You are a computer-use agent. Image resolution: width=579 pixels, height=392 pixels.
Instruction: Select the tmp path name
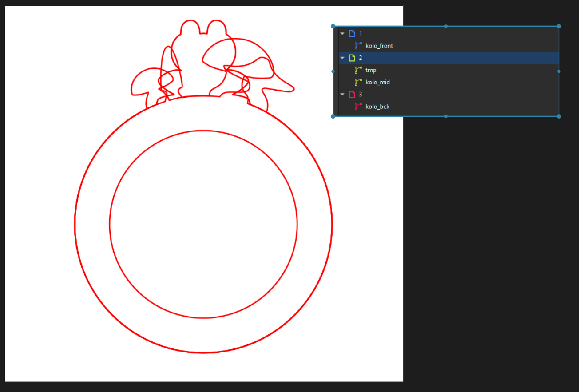(x=371, y=70)
